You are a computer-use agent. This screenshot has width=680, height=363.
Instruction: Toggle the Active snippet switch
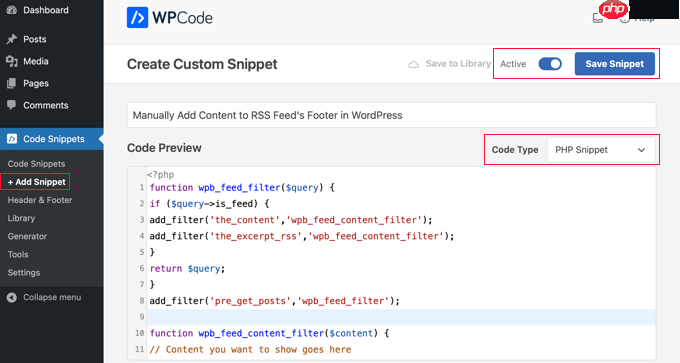coord(550,64)
